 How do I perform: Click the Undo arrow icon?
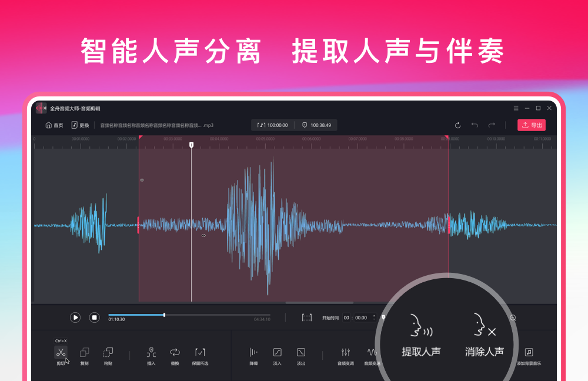click(x=475, y=125)
